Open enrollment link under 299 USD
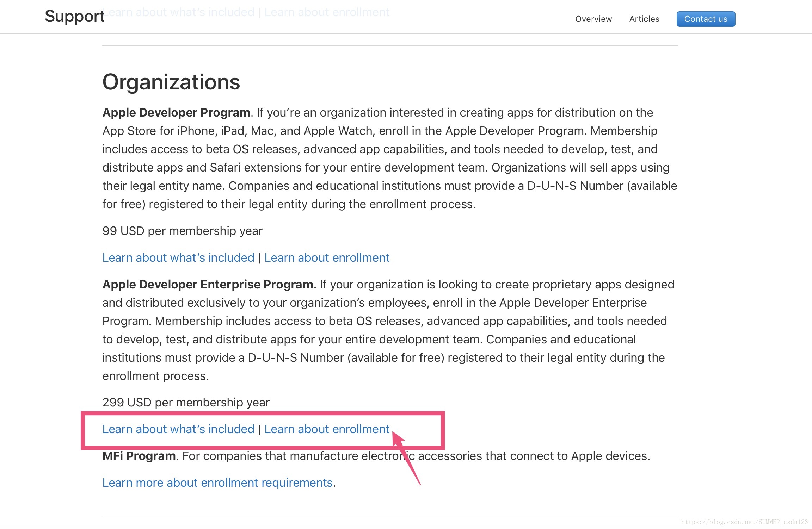 327,429
